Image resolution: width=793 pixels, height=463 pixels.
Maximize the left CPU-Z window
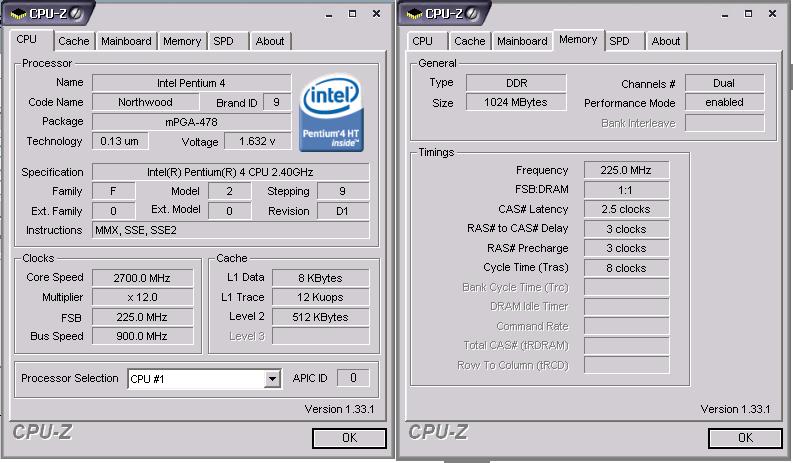coord(353,14)
